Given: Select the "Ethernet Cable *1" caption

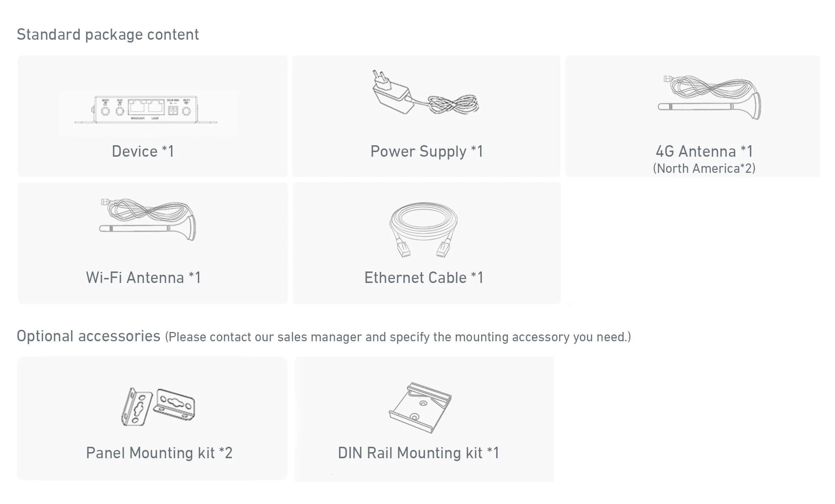Looking at the screenshot, I should pos(424,278).
